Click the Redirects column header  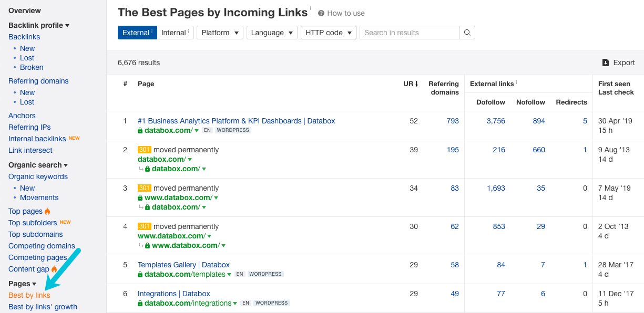(x=571, y=102)
